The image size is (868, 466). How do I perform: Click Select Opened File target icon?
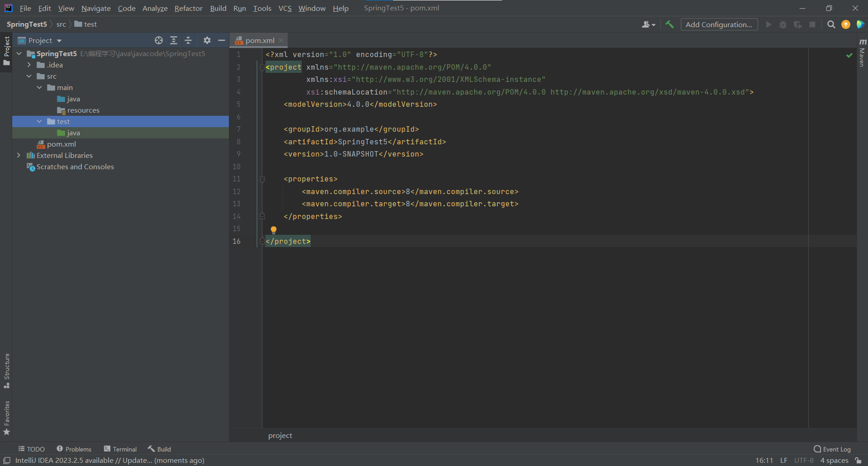(159, 40)
